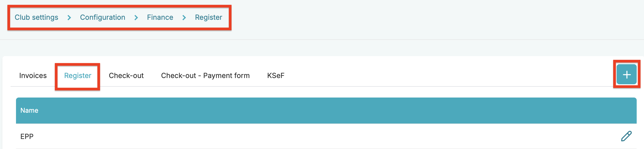Click the plus icon to add a register
Image resolution: width=644 pixels, height=149 pixels.
tap(627, 74)
